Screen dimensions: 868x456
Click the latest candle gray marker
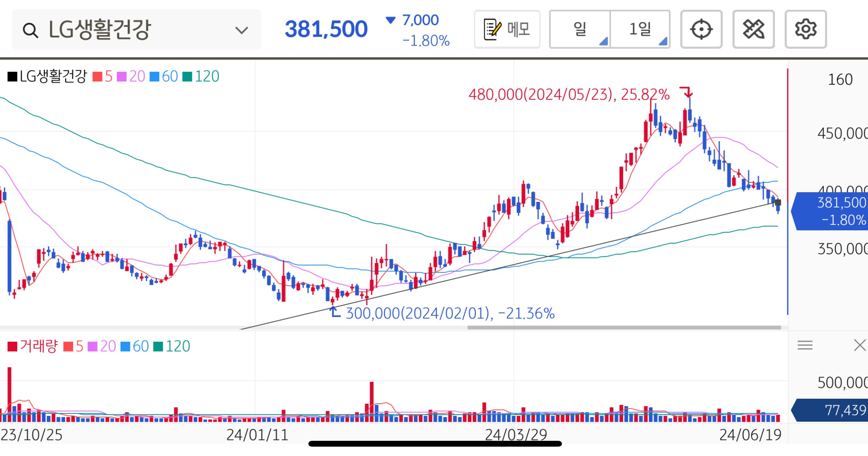coord(778,202)
